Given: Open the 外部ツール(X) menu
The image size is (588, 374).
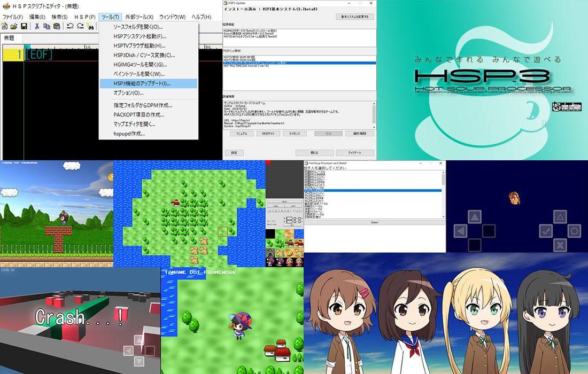Looking at the screenshot, I should tap(139, 17).
